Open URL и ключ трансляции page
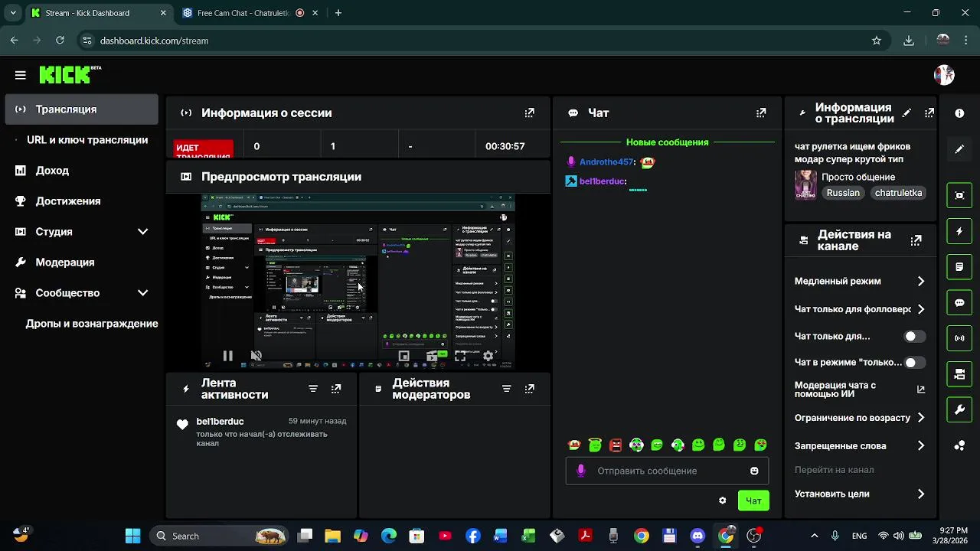Viewport: 980px width, 551px height. click(87, 140)
